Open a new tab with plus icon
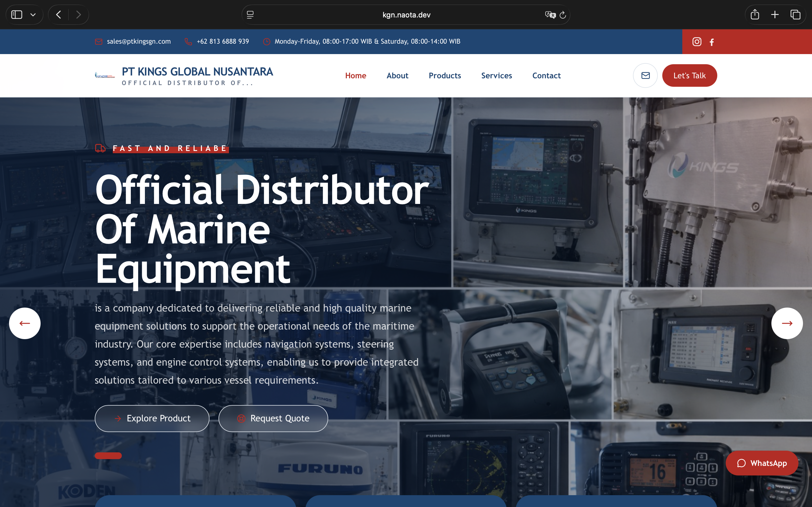 pos(775,14)
